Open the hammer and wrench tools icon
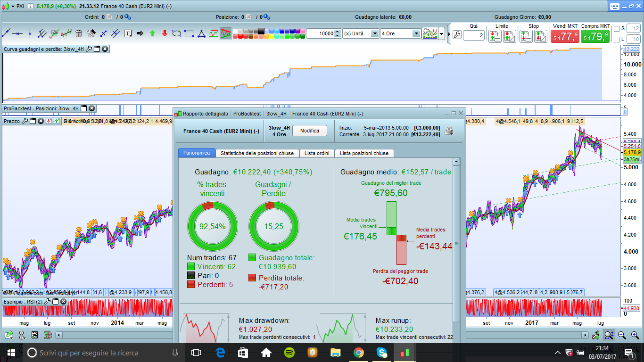The width and height of the screenshot is (644, 362). (x=91, y=33)
